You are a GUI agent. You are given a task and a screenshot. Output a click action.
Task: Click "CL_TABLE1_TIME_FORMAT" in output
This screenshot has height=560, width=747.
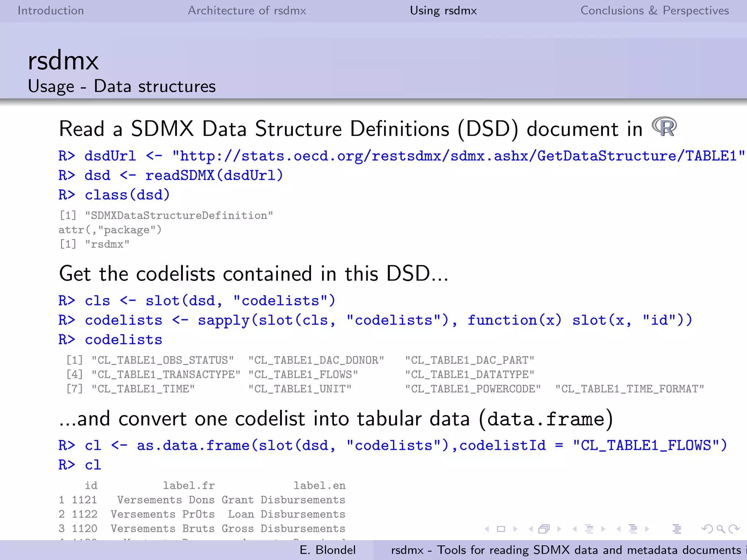point(630,389)
